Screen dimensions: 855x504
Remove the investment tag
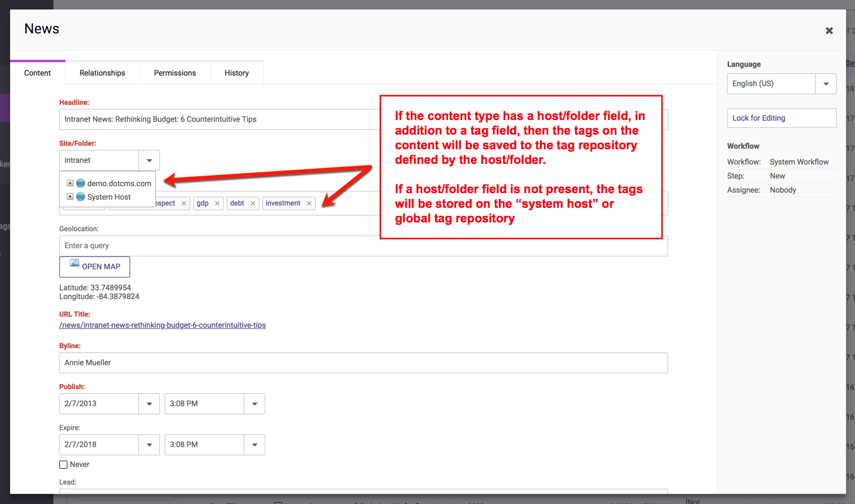point(309,204)
